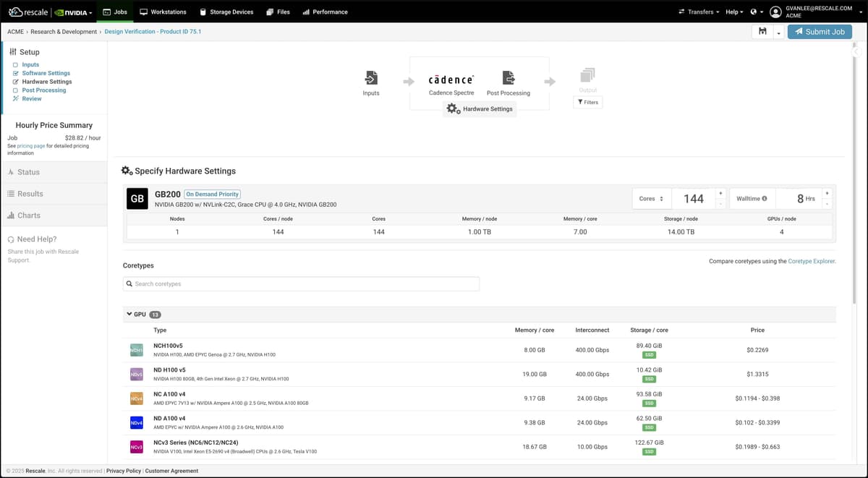The image size is (868, 478).
Task: Go to Hardware Settings setup step
Action: pyautogui.click(x=47, y=82)
